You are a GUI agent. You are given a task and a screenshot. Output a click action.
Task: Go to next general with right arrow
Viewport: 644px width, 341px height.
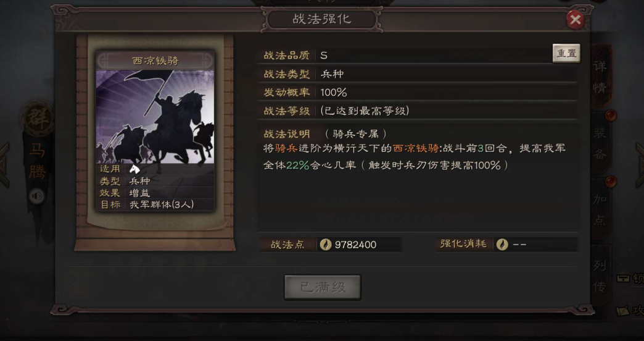point(640,166)
